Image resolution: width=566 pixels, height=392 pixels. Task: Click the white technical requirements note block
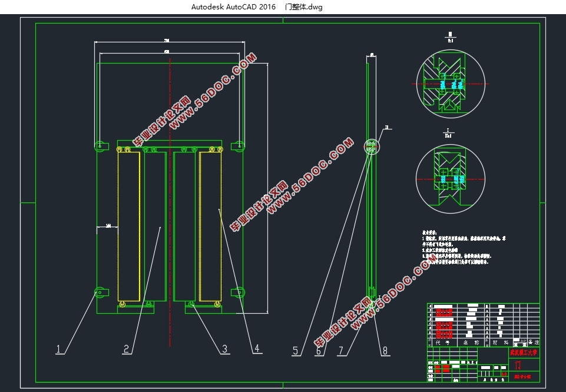pyautogui.click(x=464, y=247)
